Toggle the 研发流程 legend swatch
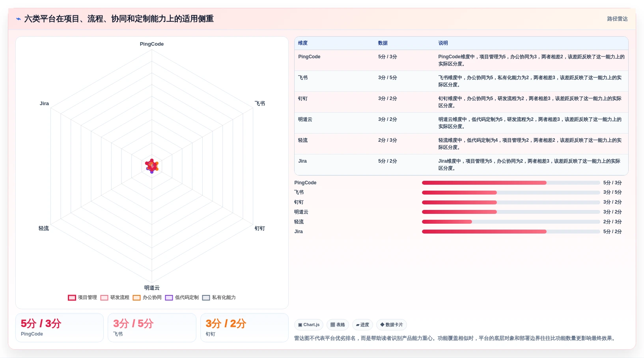This screenshot has height=358, width=644. point(104,298)
